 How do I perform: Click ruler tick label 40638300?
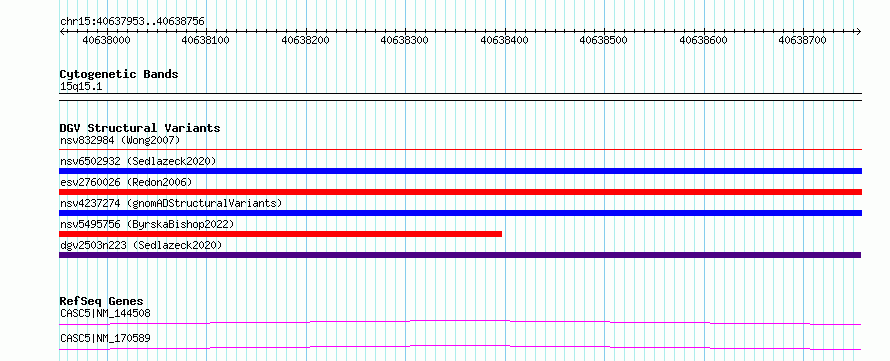404,40
